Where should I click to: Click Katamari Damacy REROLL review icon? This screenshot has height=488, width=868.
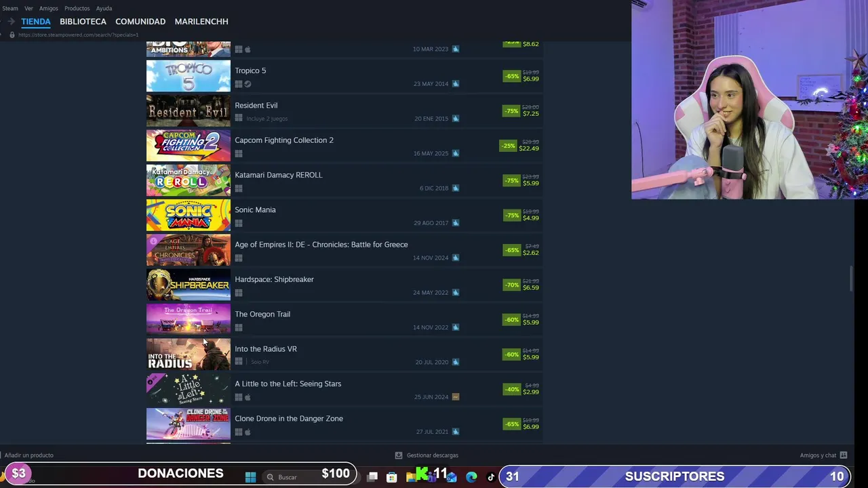[x=456, y=188]
